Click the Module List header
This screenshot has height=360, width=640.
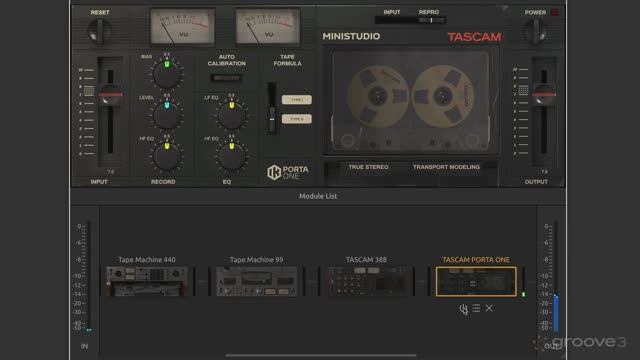click(318, 196)
